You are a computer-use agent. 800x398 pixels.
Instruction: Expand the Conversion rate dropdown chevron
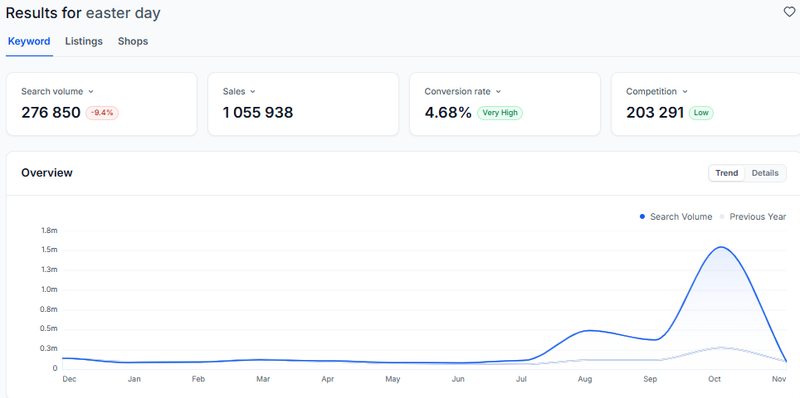pyautogui.click(x=498, y=92)
